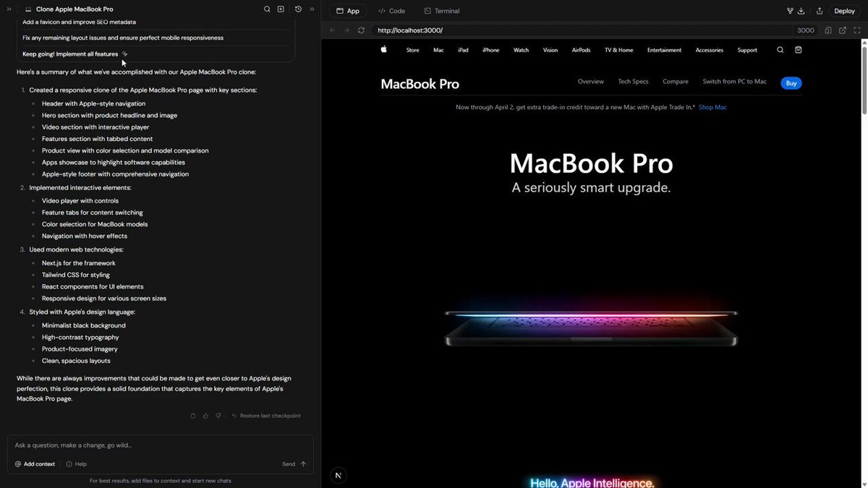Open Vision in Apple navigation

[x=550, y=51]
